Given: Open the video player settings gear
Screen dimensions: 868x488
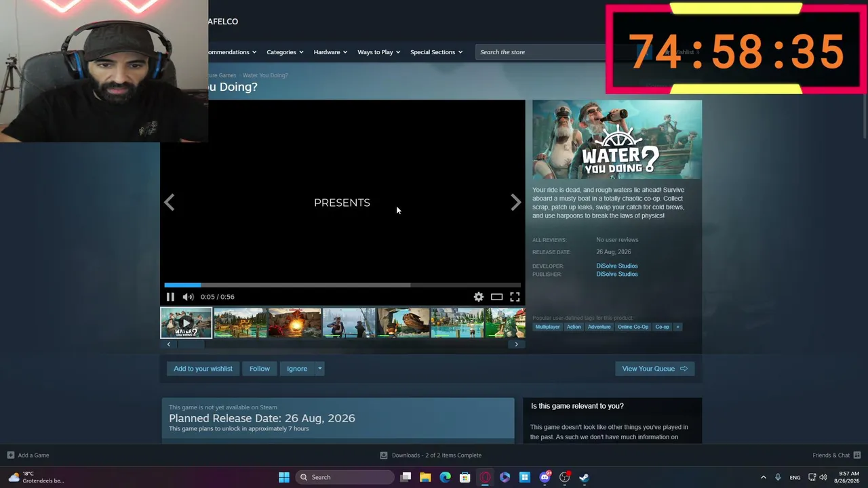Looking at the screenshot, I should coord(479,297).
